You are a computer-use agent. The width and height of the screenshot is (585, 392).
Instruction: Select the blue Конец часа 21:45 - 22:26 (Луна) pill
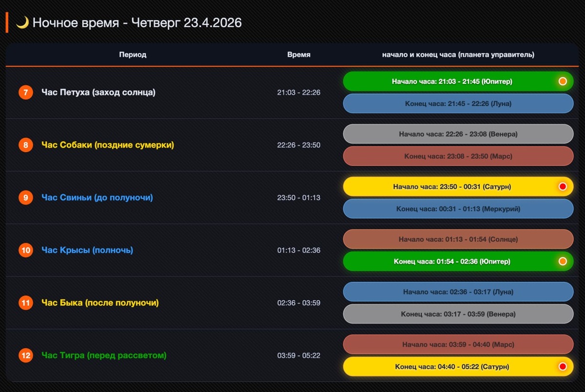click(x=458, y=104)
